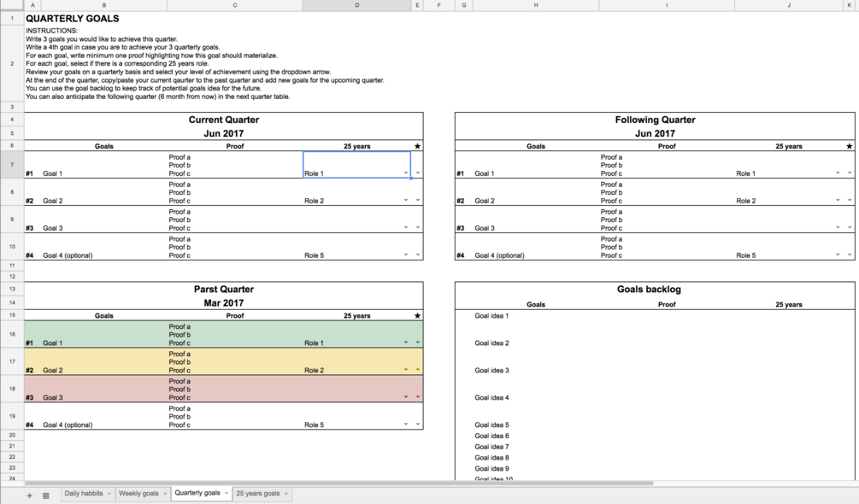Select row 1 header number
Viewport: 859px width, 504px height.
pyautogui.click(x=12, y=18)
